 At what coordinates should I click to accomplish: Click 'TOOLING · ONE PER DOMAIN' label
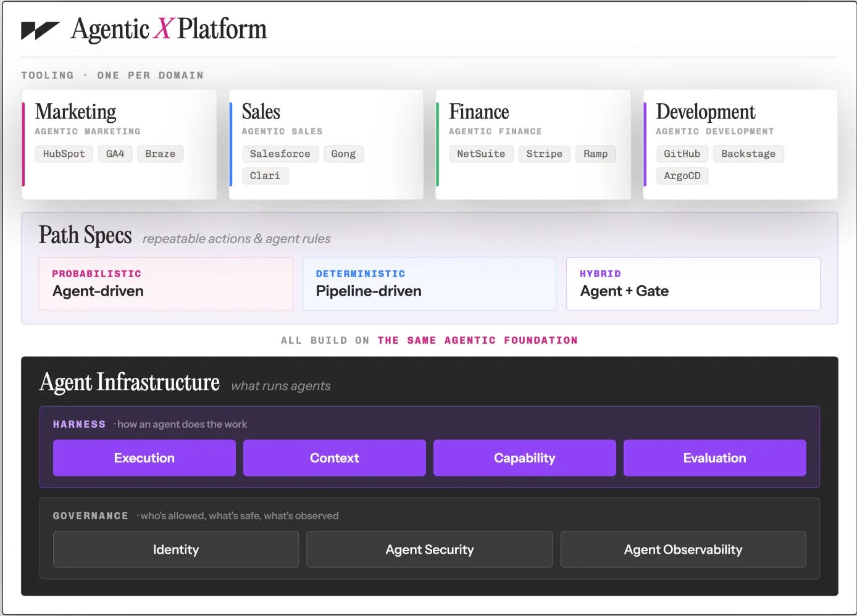pyautogui.click(x=112, y=75)
